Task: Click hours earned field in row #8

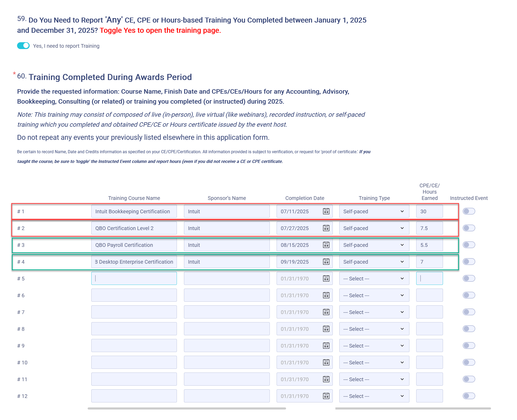Action: pos(429,329)
